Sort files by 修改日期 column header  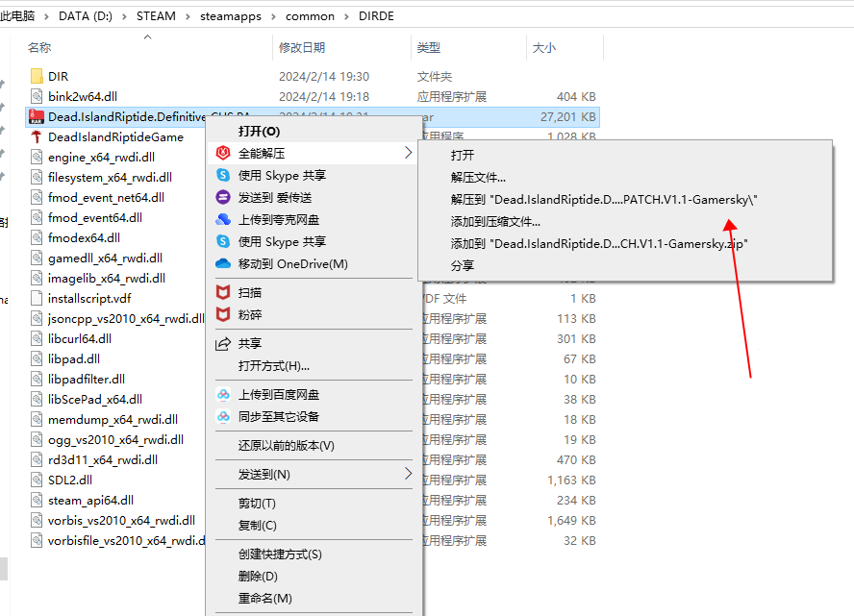(302, 47)
